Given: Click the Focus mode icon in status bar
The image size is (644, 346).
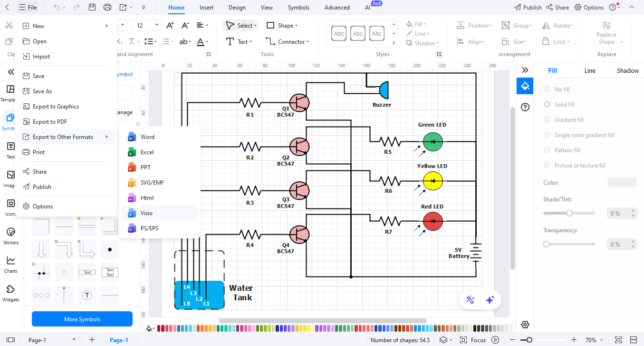Looking at the screenshot, I should pyautogui.click(x=463, y=340).
